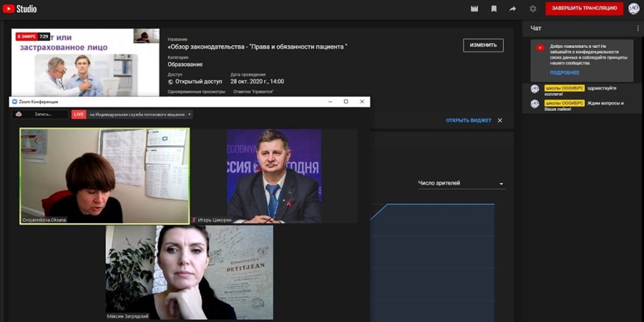Image resolution: width=644 pixels, height=322 pixels.
Task: Select Ovsyannikova Oksana's video tile
Action: (105, 176)
